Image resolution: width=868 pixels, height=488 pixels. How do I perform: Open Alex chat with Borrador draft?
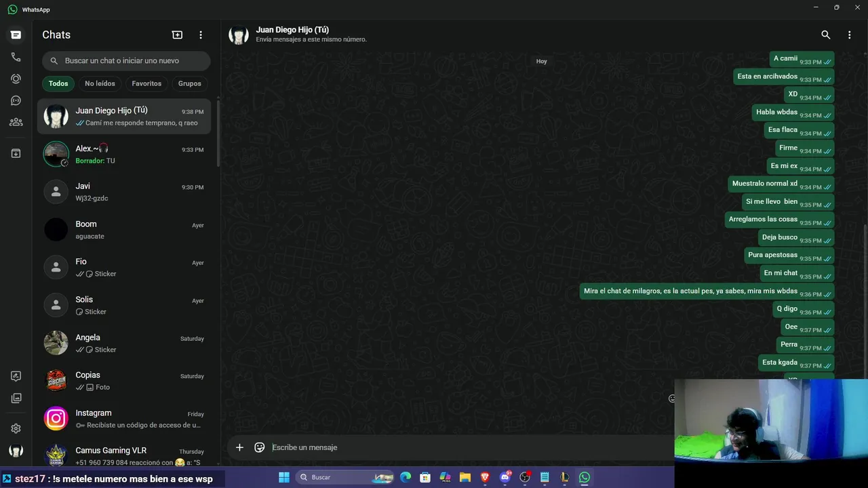124,154
